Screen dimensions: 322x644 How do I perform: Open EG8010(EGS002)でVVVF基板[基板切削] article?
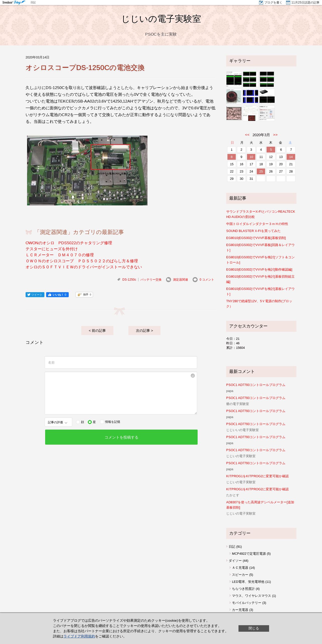(x=256, y=238)
